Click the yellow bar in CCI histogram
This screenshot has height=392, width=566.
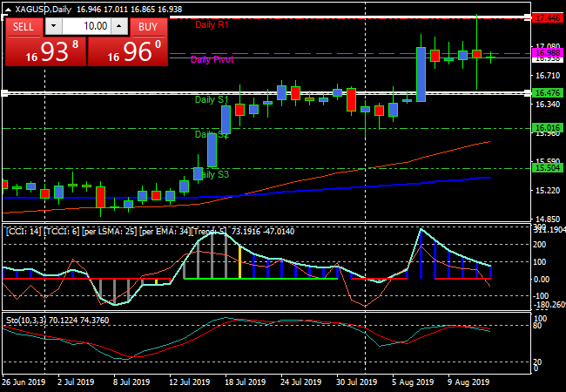(x=239, y=260)
